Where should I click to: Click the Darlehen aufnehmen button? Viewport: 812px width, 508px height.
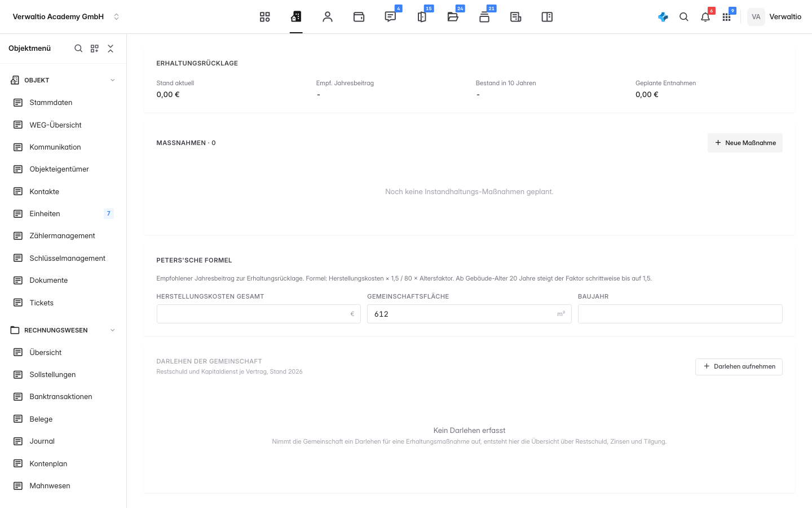tap(739, 367)
